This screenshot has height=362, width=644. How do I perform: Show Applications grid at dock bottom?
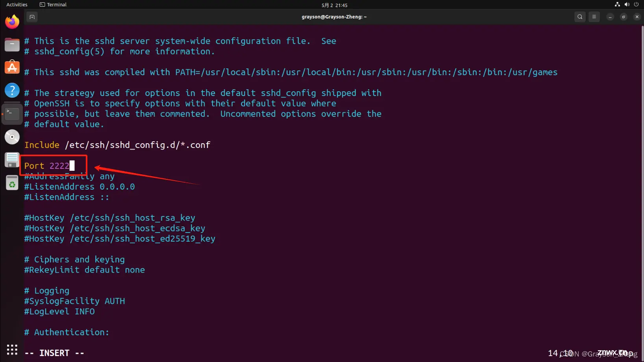pos(12,349)
